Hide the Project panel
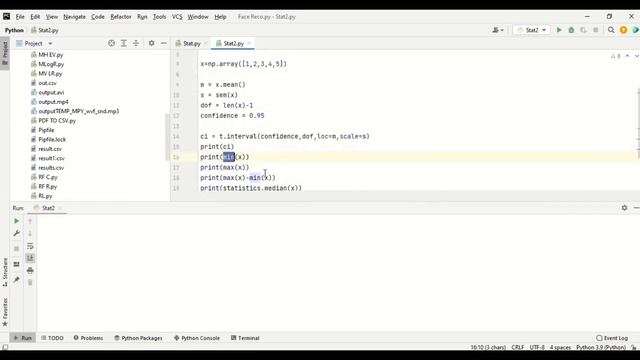Image resolution: width=640 pixels, height=360 pixels. [164, 43]
